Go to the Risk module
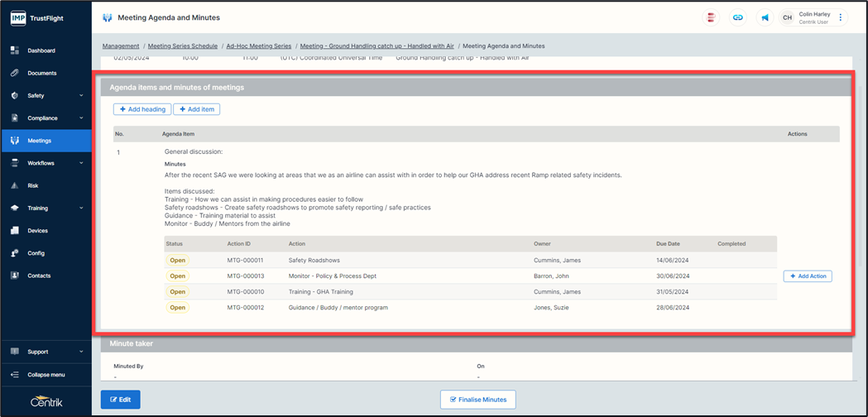The width and height of the screenshot is (868, 417). click(x=33, y=186)
